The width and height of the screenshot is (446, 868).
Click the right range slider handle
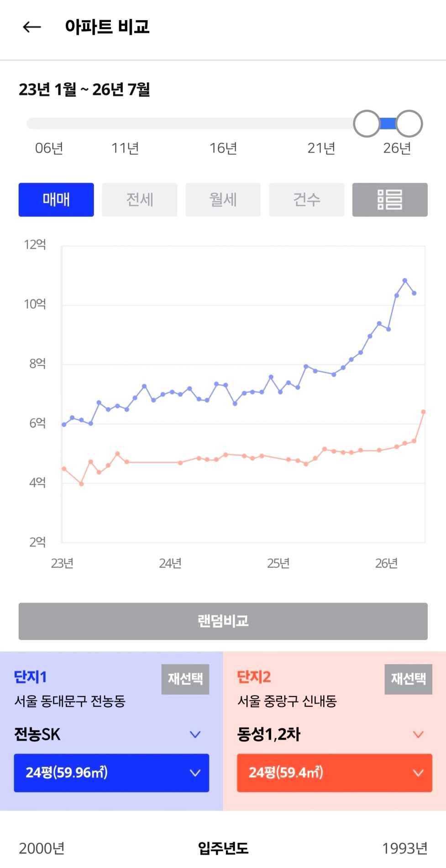tap(409, 124)
